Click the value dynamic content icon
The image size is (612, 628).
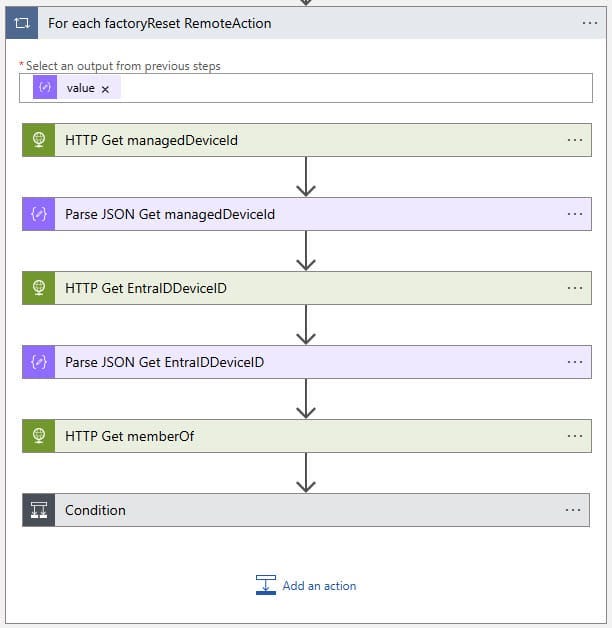[x=45, y=87]
